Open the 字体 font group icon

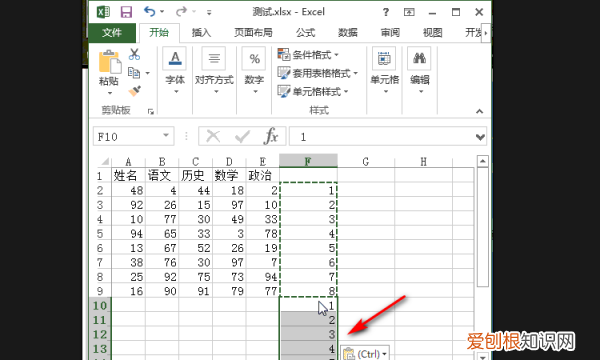(x=175, y=58)
